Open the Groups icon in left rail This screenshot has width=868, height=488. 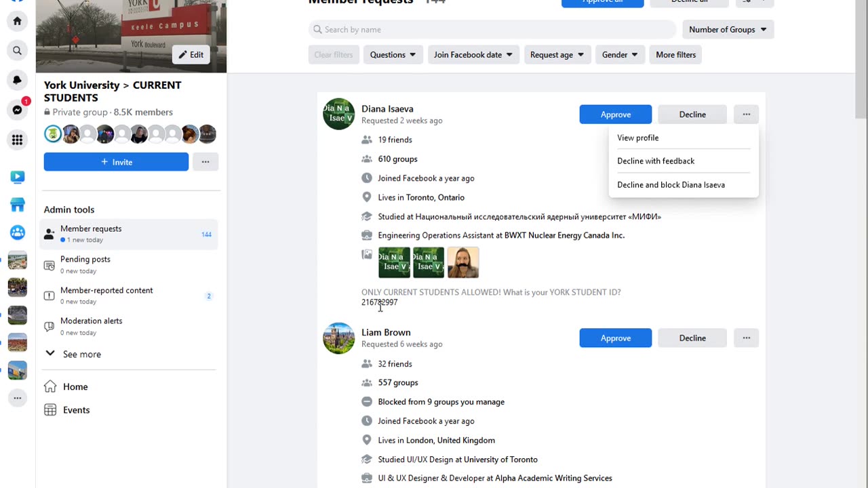(18, 232)
